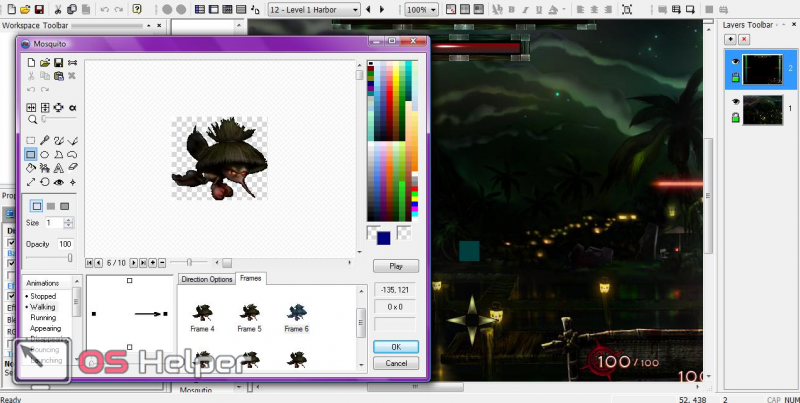Choose the outline-only shape mode
This screenshot has height=403, width=800.
tap(37, 206)
